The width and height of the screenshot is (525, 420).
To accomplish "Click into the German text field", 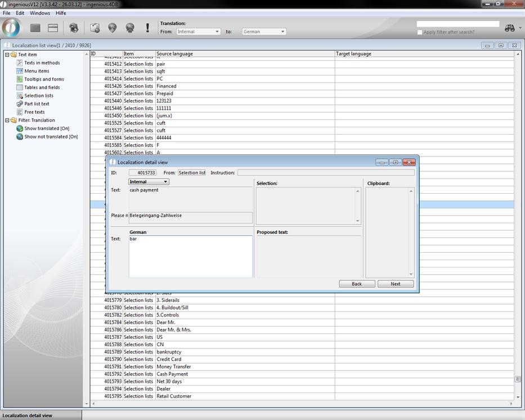I will [x=190, y=256].
